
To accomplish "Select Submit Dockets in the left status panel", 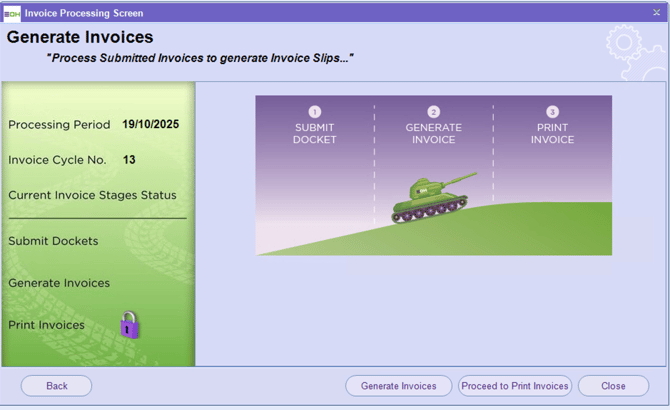I will (x=53, y=241).
